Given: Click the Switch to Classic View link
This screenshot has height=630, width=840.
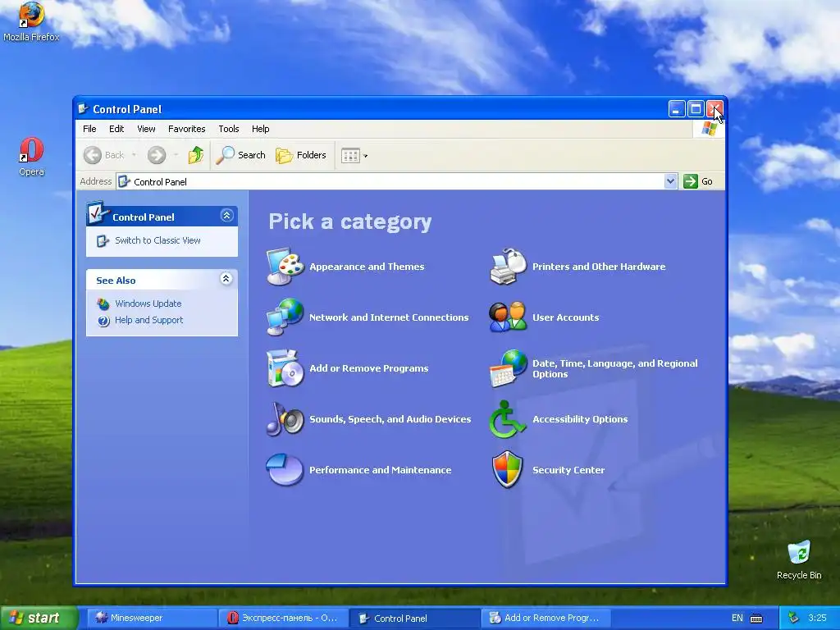Looking at the screenshot, I should click(157, 240).
